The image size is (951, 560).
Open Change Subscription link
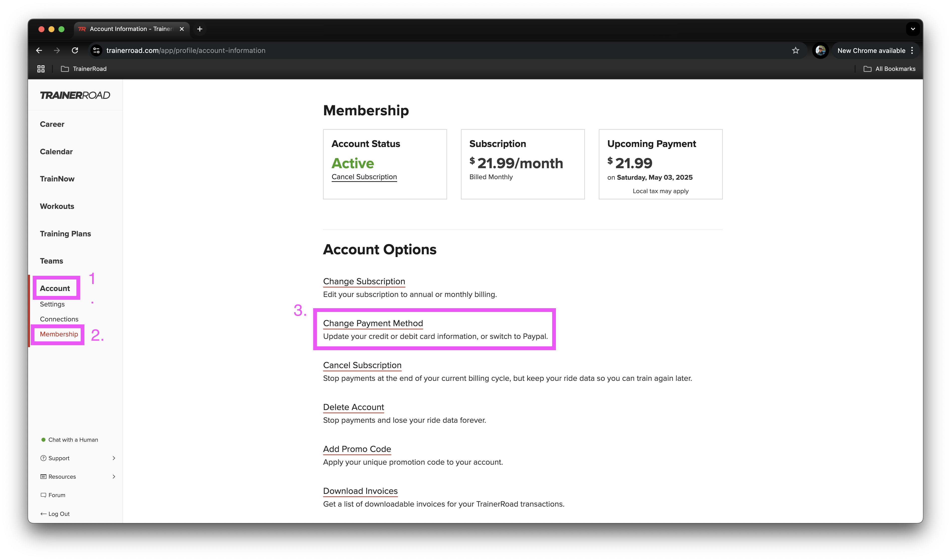click(x=364, y=281)
